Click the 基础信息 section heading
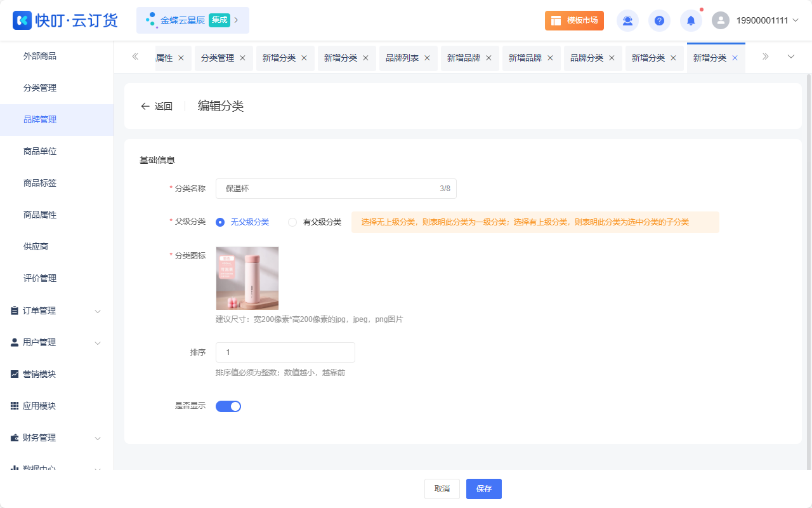812x508 pixels. coord(157,160)
